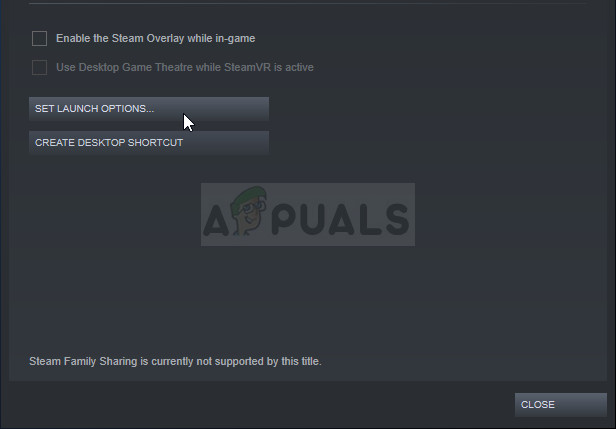616x429 pixels.
Task: Click the blank panel area below the watermark
Action: pos(308,299)
